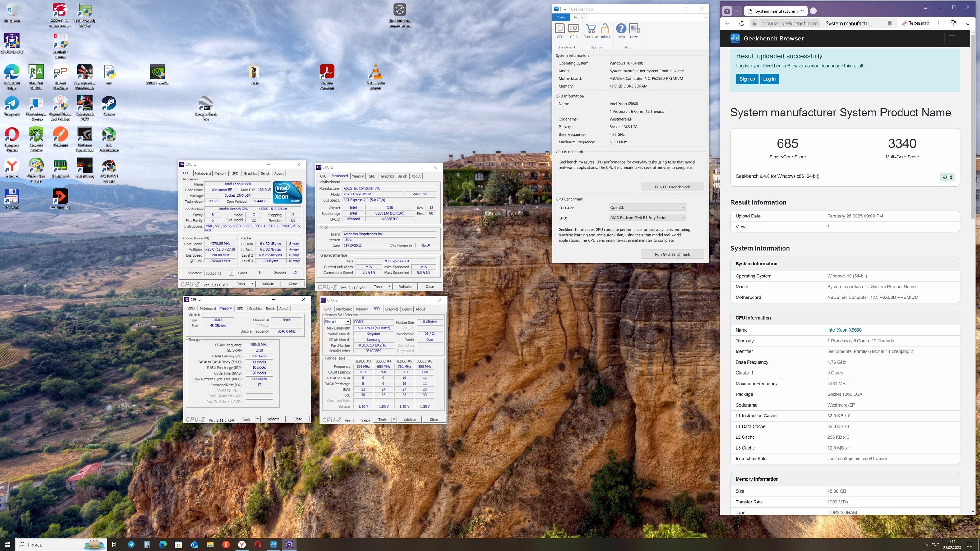Click the Sign up button
This screenshot has width=980, height=551.
(747, 79)
